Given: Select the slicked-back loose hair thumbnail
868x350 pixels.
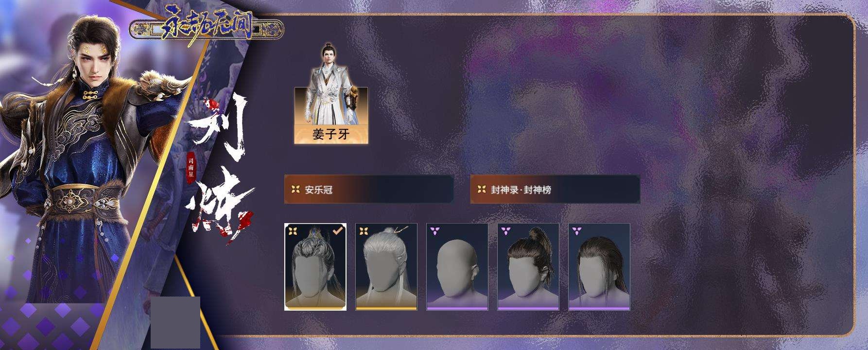Looking at the screenshot, I should (599, 267).
